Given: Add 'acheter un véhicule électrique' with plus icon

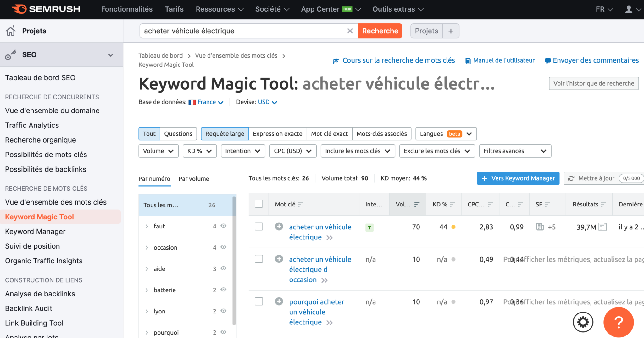Looking at the screenshot, I should click(x=279, y=227).
